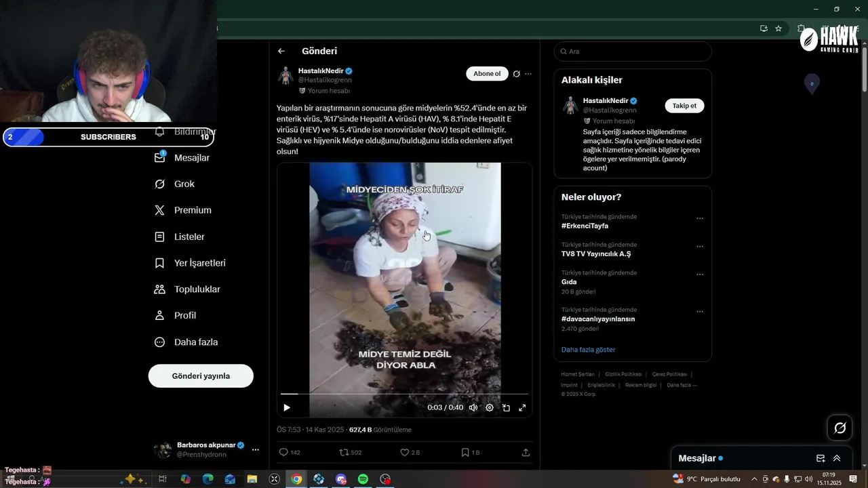The width and height of the screenshot is (868, 488).
Task: Show hidden tray icons chevron
Action: click(754, 479)
